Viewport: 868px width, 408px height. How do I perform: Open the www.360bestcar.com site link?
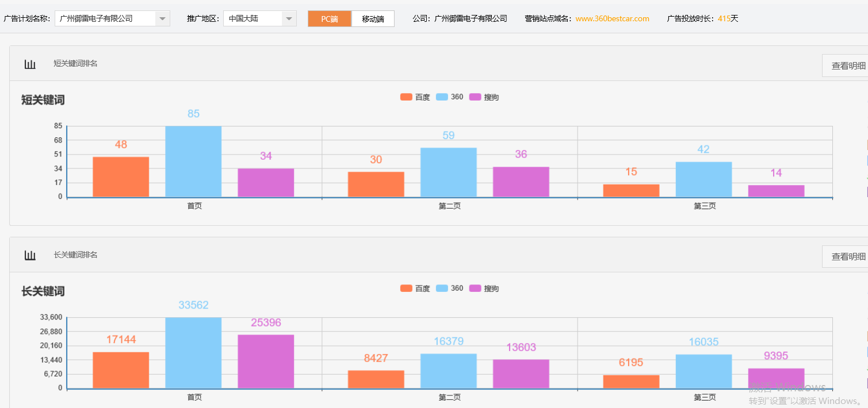[611, 18]
